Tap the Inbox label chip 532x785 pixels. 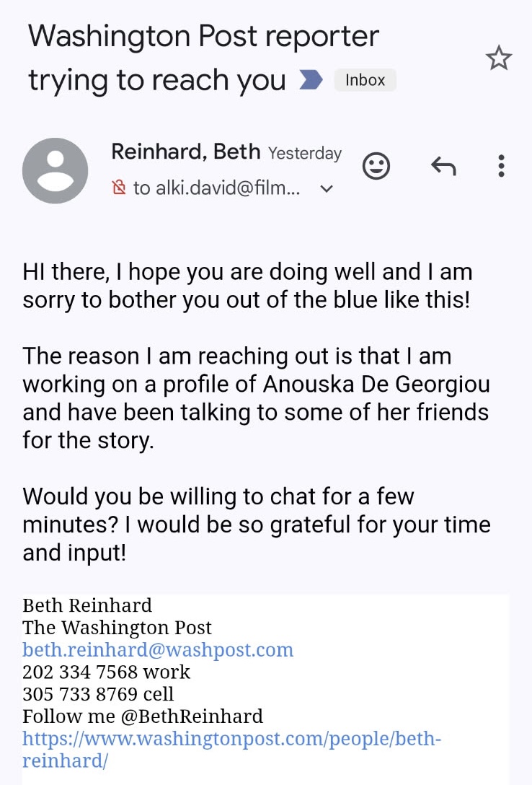tap(365, 80)
